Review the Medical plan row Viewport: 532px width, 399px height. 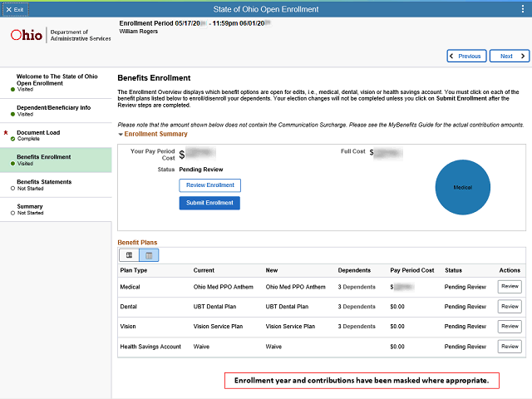coord(510,287)
